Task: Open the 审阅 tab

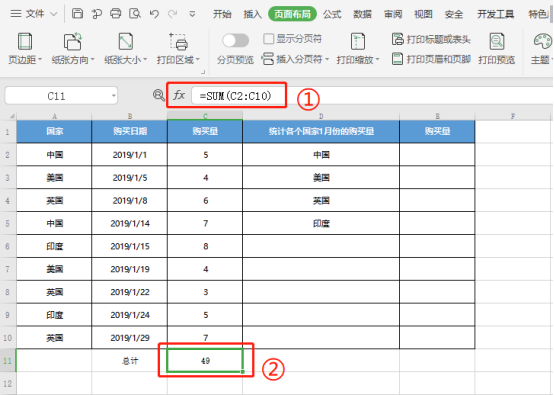Action: tap(393, 14)
